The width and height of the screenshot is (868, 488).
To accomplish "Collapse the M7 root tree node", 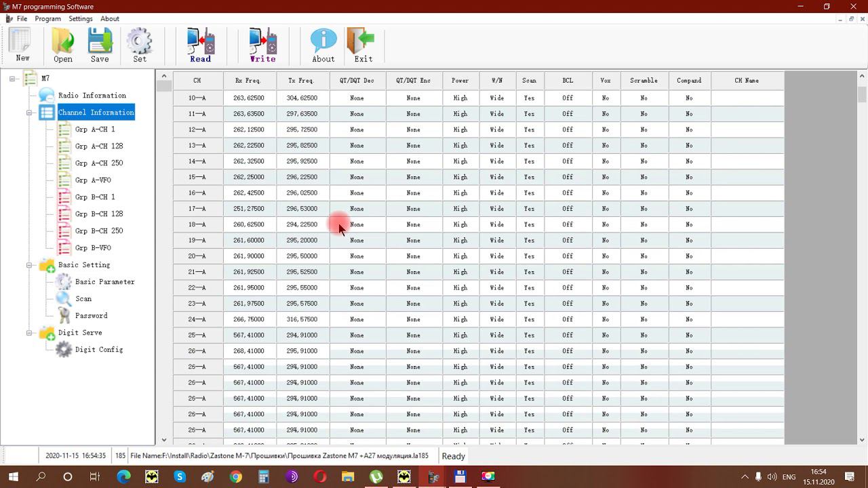I will pyautogui.click(x=12, y=79).
